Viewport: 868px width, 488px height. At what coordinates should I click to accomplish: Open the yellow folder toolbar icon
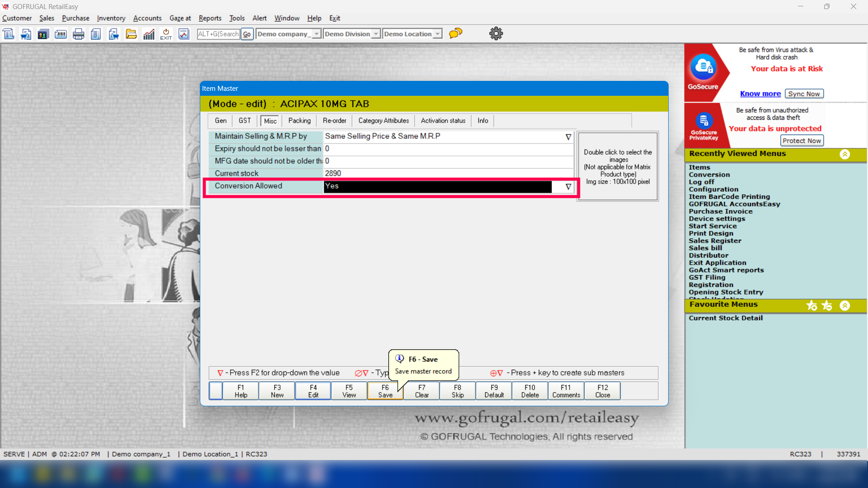click(x=131, y=34)
